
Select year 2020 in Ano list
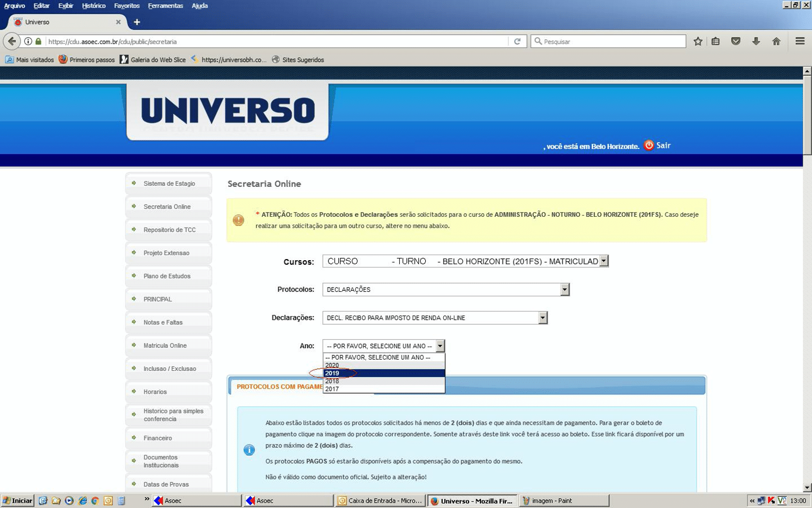tap(384, 365)
